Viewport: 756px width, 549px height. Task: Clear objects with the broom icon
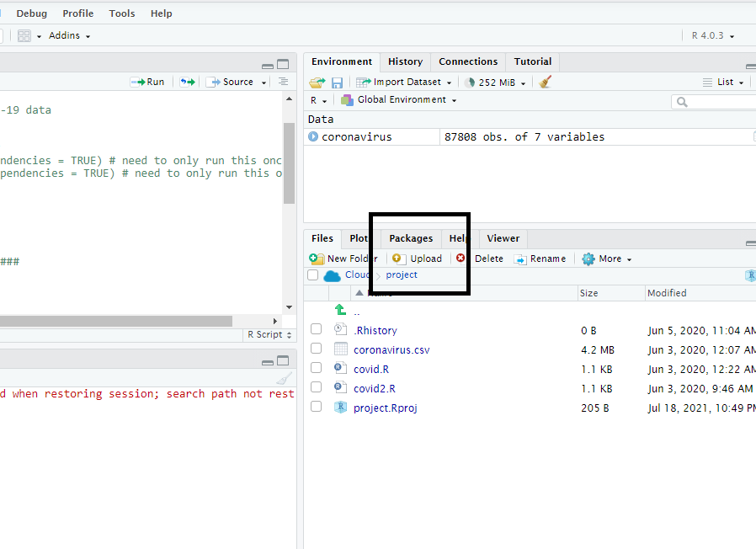point(543,82)
